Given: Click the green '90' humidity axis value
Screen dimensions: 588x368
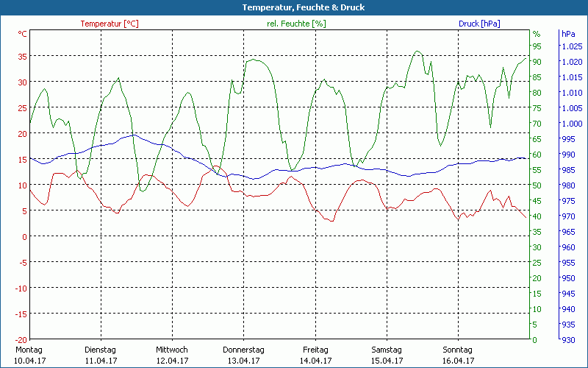Looking at the screenshot, I should coord(537,62).
